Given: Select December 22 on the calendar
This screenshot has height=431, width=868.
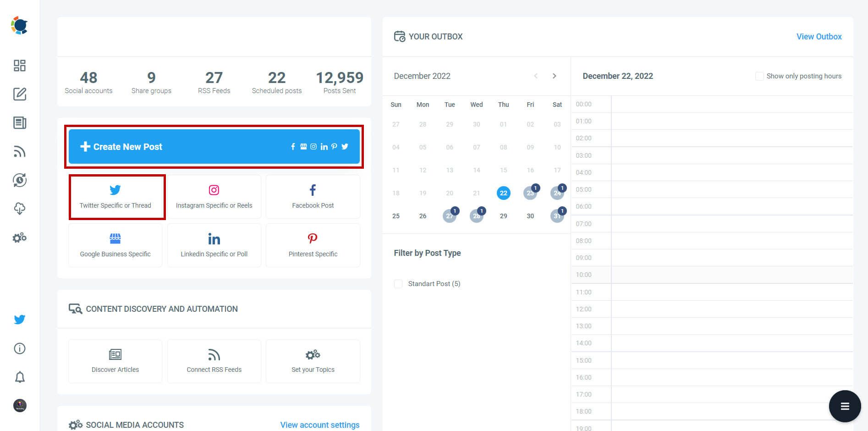Looking at the screenshot, I should point(503,193).
